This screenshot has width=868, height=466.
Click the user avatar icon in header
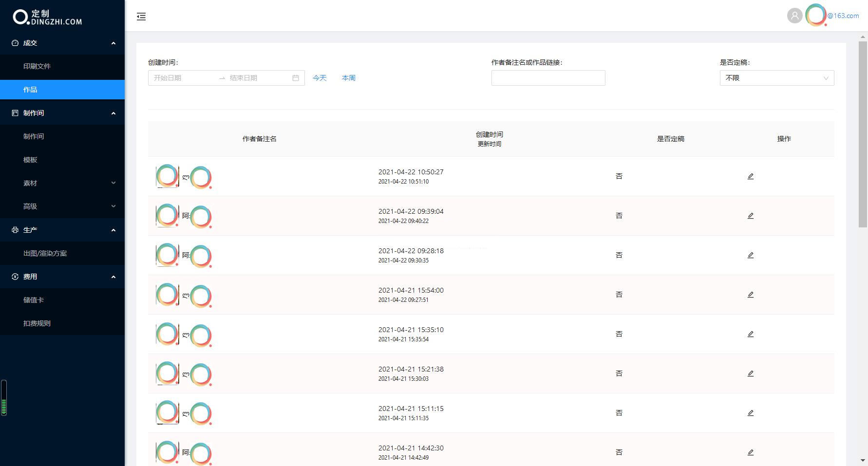tap(794, 16)
